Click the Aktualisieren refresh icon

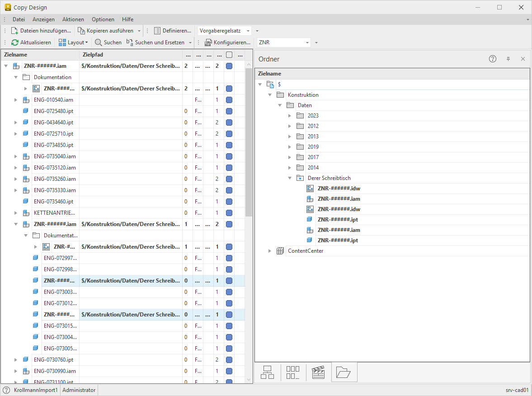click(15, 42)
